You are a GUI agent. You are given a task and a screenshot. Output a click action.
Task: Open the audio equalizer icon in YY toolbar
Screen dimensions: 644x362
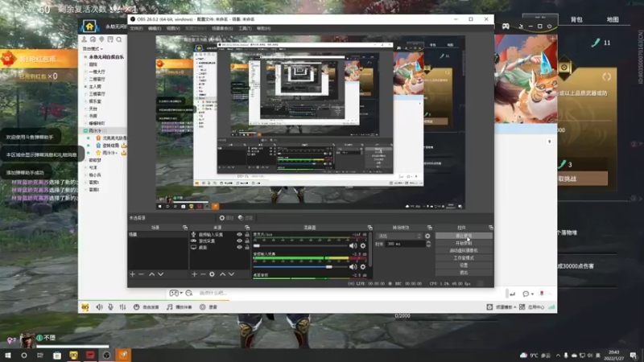tap(122, 307)
